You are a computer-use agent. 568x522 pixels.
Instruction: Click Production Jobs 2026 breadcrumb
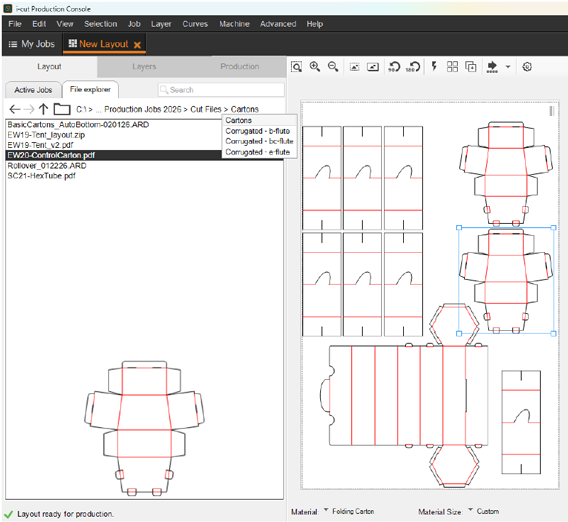[x=143, y=109]
